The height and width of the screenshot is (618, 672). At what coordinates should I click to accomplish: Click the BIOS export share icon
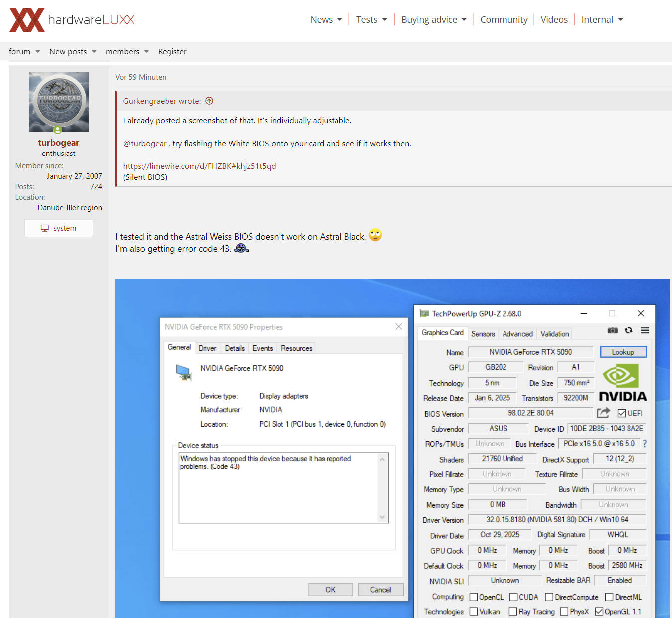click(x=603, y=413)
